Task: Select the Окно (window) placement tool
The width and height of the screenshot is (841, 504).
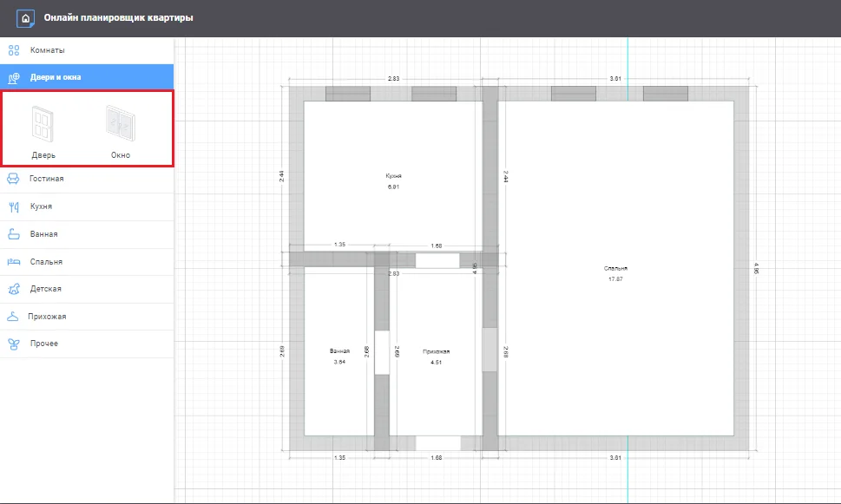Action: [x=120, y=124]
